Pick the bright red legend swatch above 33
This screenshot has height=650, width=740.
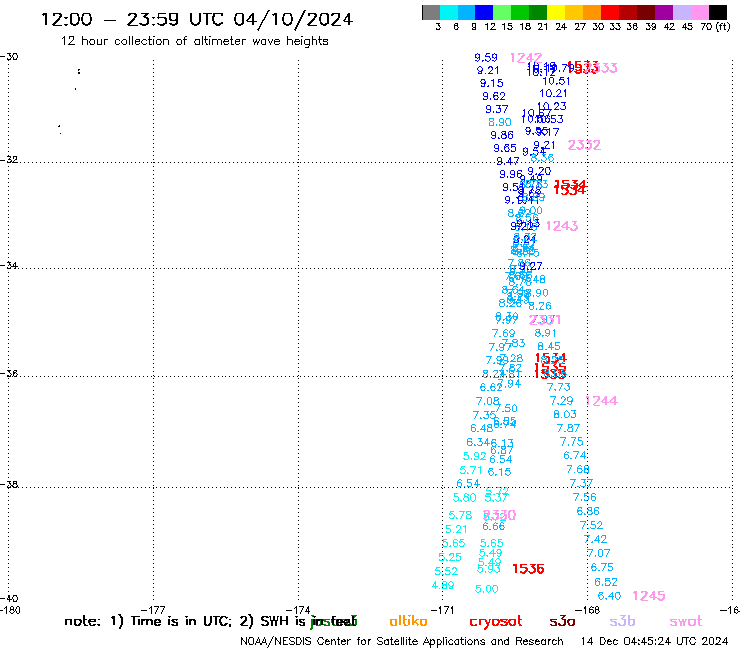click(610, 12)
